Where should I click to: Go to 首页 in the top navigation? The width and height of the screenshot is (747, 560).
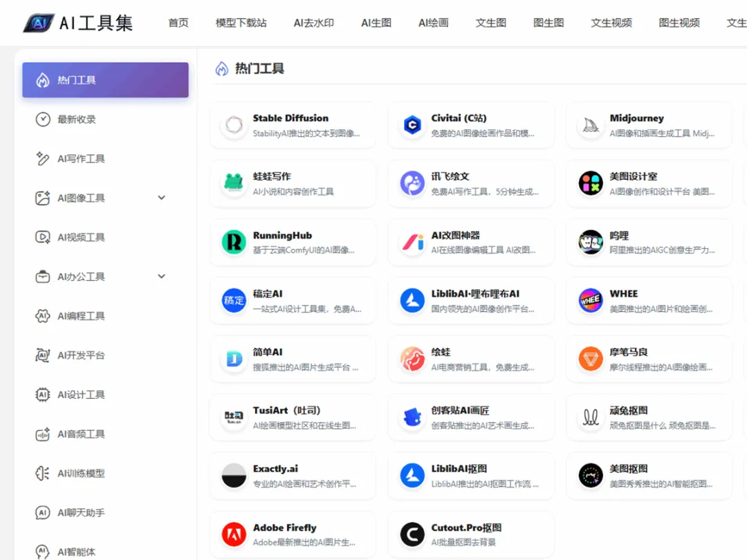point(178,22)
